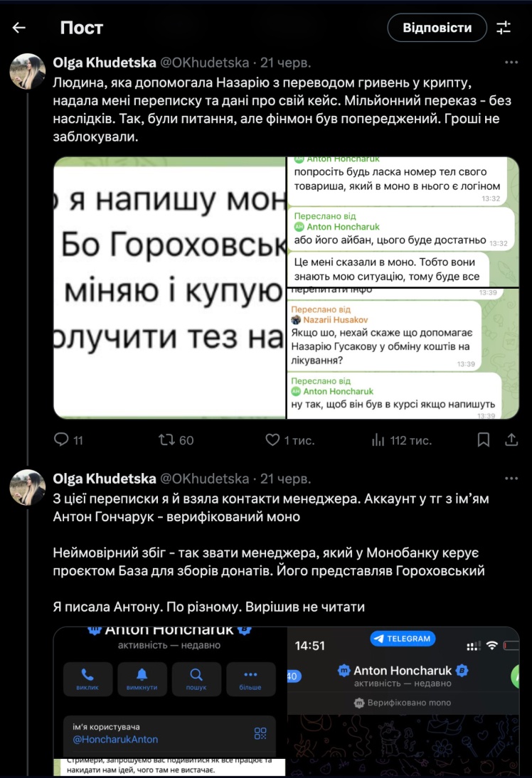
Task: Open the Olga Khudetska name link in first post
Action: [x=98, y=63]
